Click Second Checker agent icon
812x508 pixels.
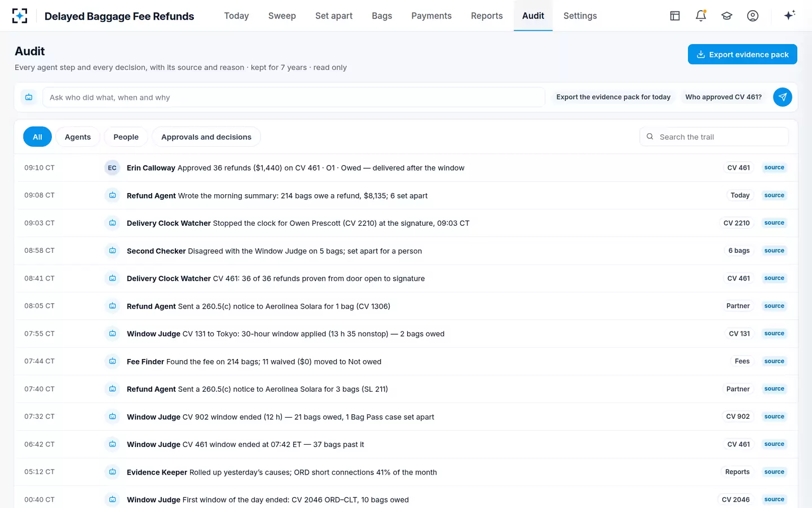(112, 251)
